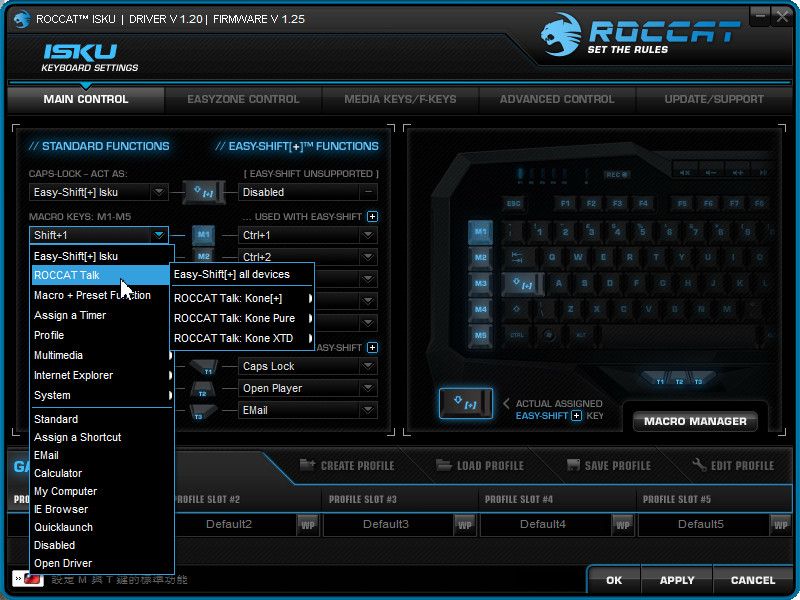Click the CANCEL button
This screenshot has width=800, height=600.
pyautogui.click(x=753, y=580)
